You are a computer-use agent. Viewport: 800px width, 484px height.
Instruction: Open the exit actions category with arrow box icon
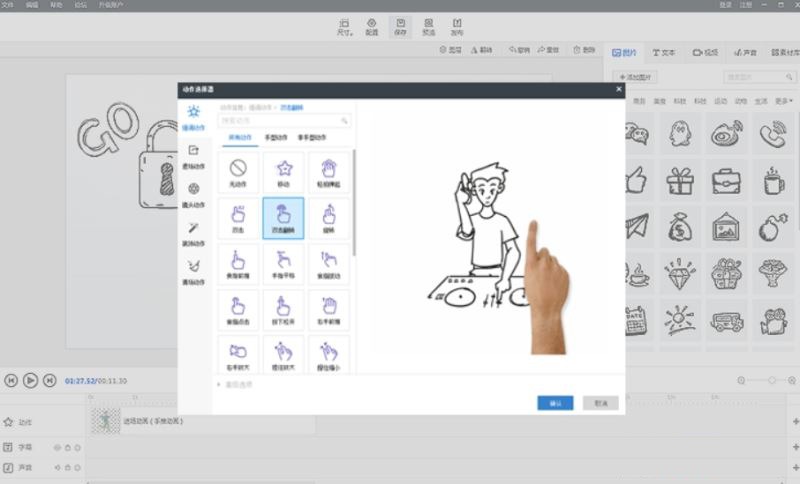click(193, 157)
